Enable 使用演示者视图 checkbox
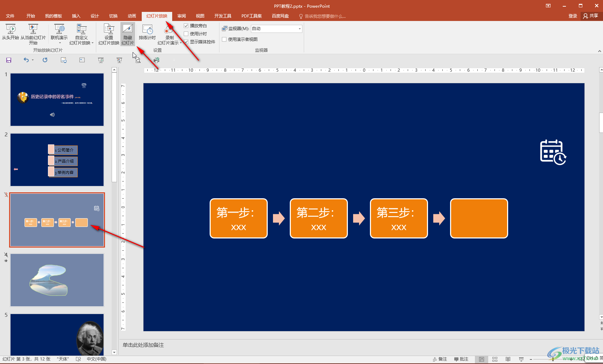The image size is (603, 364). click(x=224, y=40)
